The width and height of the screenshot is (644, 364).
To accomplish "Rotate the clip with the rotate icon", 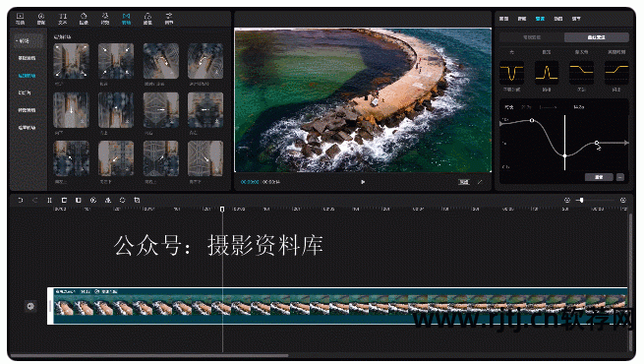I will 122,200.
